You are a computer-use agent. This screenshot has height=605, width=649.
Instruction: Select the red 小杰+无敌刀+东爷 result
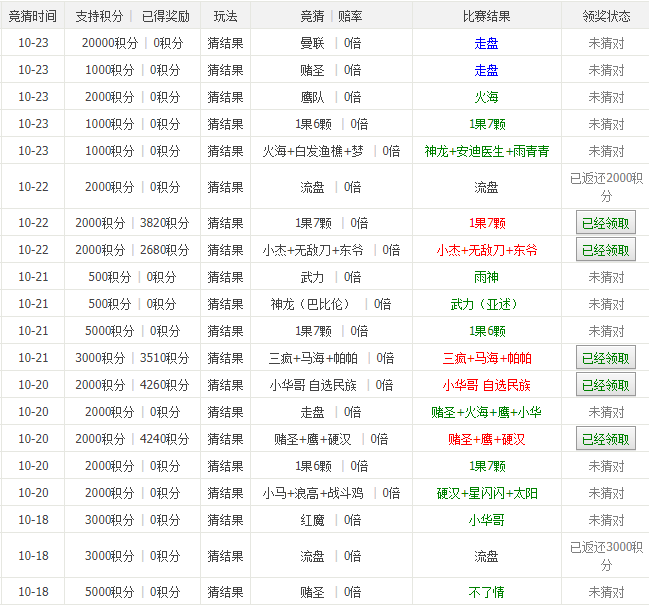click(x=486, y=250)
